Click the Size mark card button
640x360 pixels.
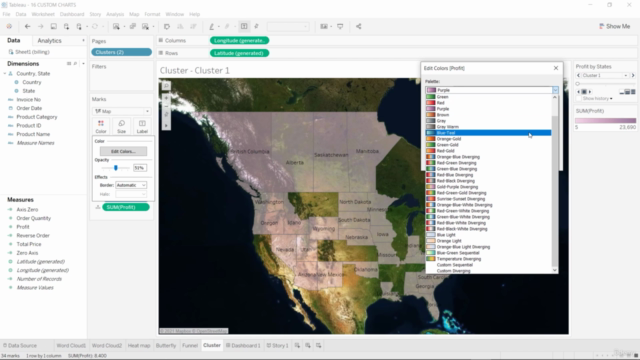point(122,127)
